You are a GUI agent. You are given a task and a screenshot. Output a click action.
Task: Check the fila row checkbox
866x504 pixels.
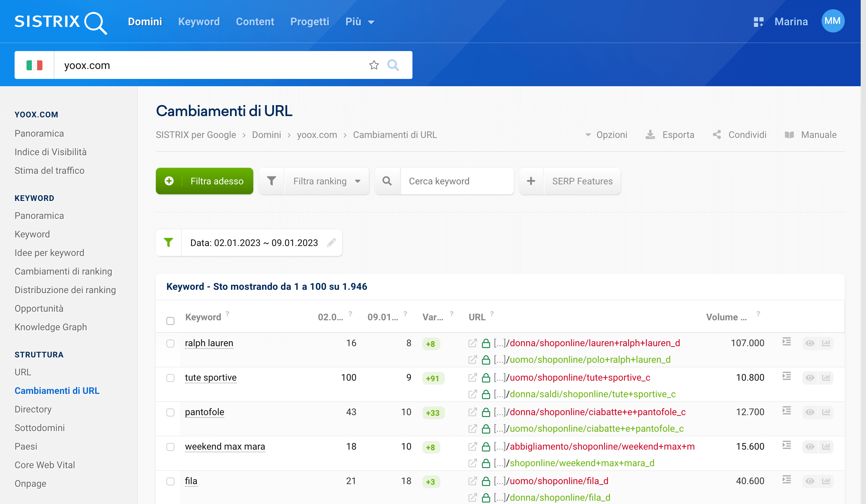pyautogui.click(x=170, y=481)
